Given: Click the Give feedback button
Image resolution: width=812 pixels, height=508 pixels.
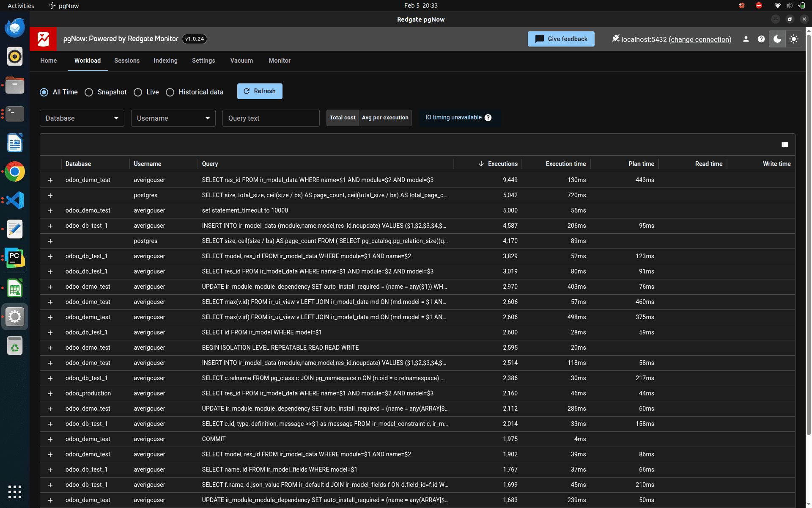Looking at the screenshot, I should tap(561, 39).
